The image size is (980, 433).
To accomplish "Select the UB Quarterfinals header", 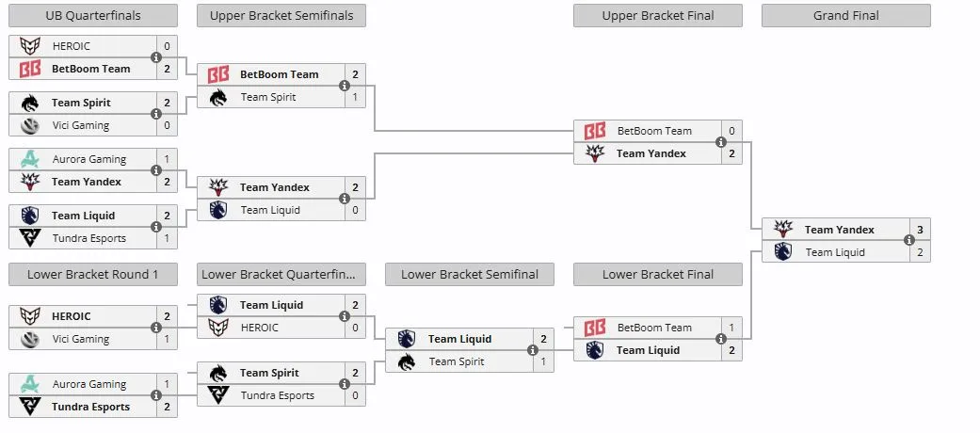I will pos(93,16).
